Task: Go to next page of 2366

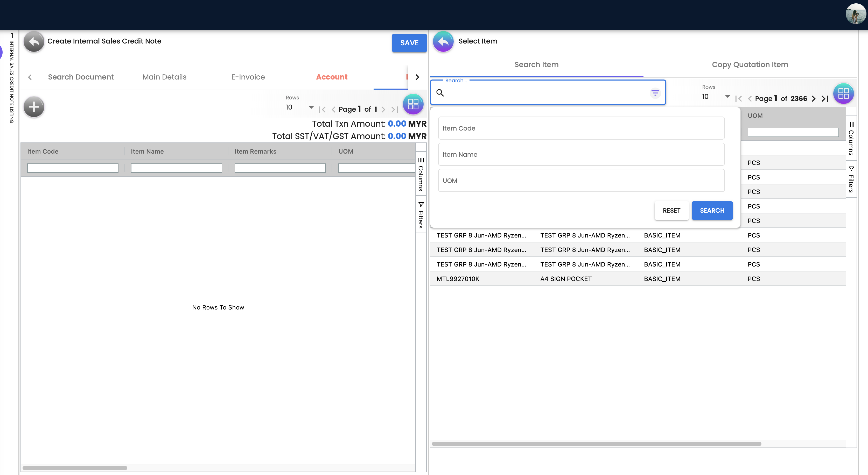Action: coord(813,99)
